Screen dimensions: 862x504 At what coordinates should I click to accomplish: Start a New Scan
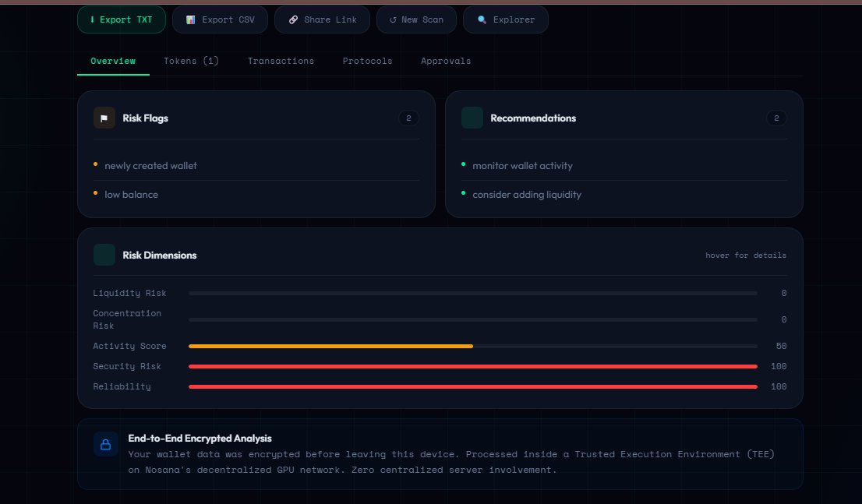[x=416, y=19]
